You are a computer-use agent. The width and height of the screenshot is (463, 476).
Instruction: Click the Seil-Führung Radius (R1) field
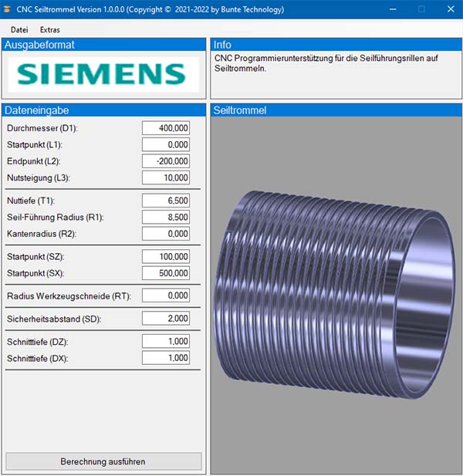point(166,217)
